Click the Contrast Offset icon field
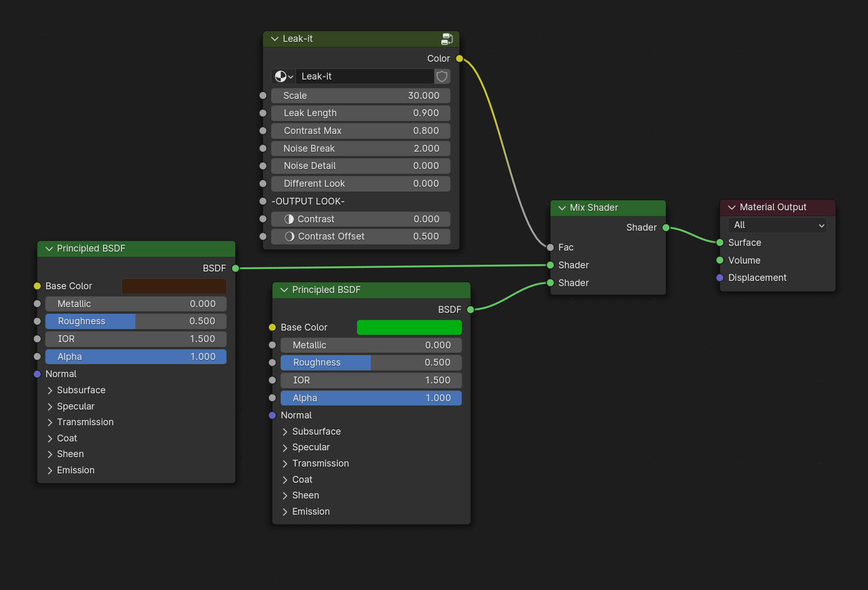The width and height of the screenshot is (868, 590). tap(360, 236)
